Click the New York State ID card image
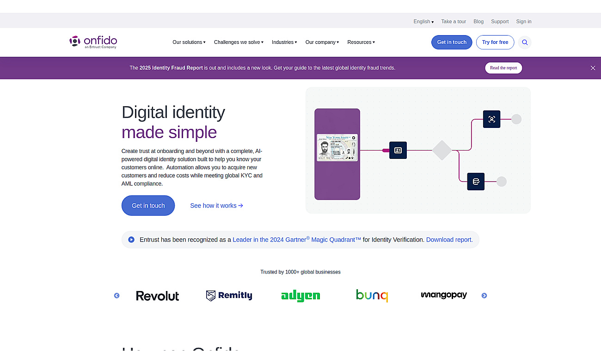Viewport: 601px width, 364px height. (x=337, y=147)
